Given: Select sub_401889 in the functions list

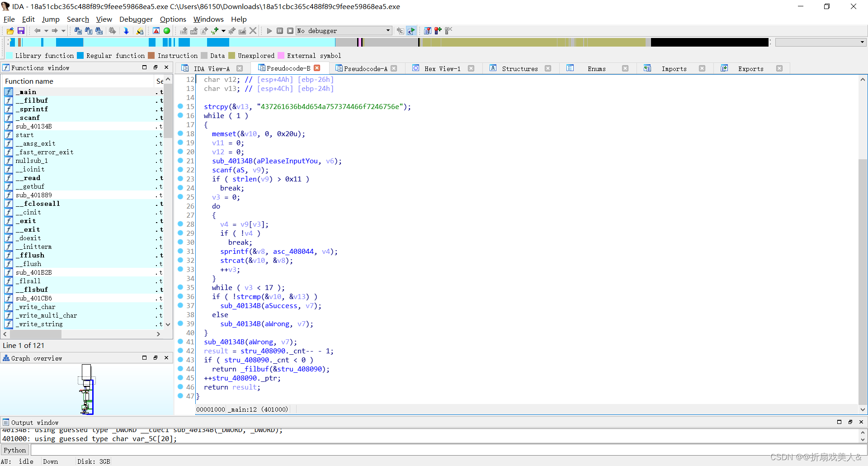Looking at the screenshot, I should point(82,195).
